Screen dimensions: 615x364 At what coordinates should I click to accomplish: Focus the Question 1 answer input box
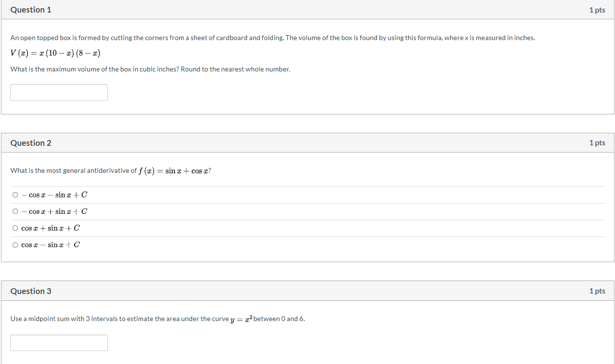click(x=59, y=92)
